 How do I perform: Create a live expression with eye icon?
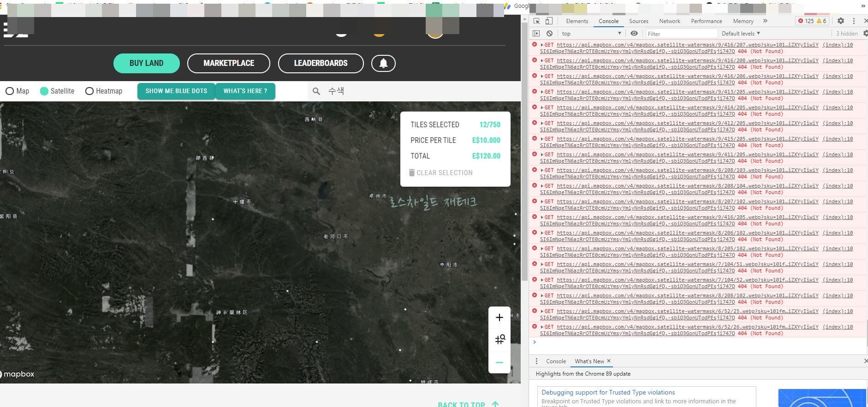pos(634,34)
